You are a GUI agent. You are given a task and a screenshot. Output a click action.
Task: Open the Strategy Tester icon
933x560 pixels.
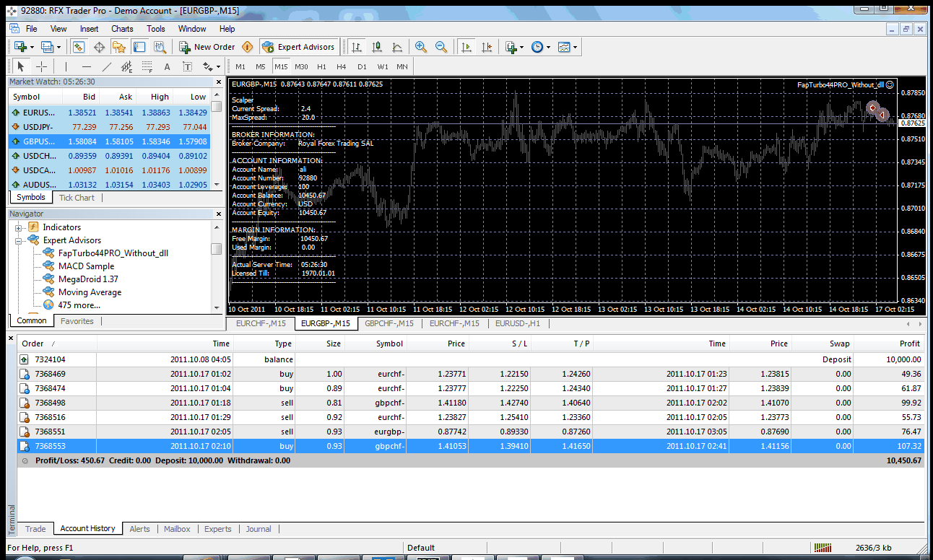click(159, 47)
